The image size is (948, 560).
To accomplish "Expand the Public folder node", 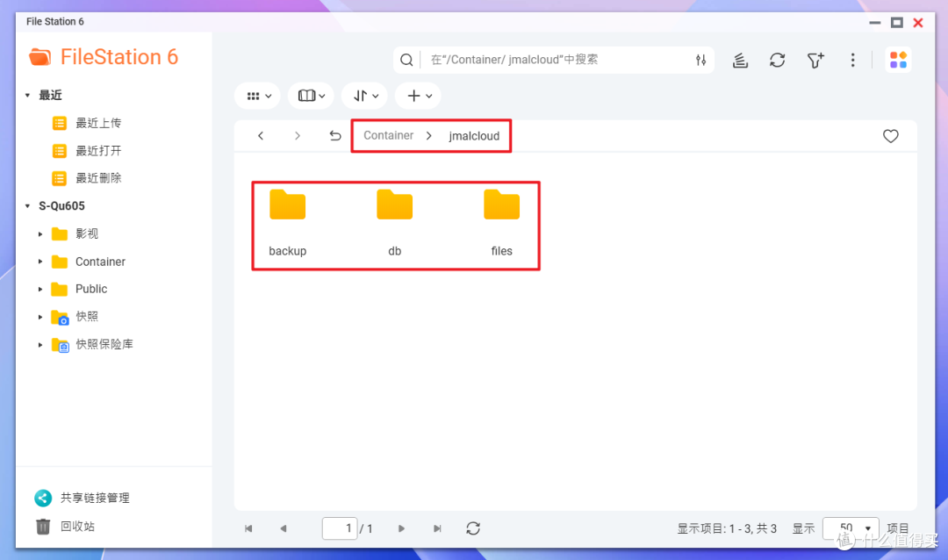I will (x=39, y=289).
